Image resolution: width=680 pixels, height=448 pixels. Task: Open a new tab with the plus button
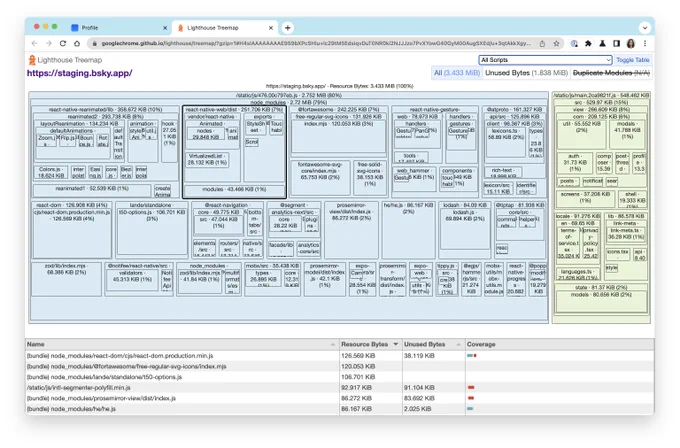coord(288,28)
